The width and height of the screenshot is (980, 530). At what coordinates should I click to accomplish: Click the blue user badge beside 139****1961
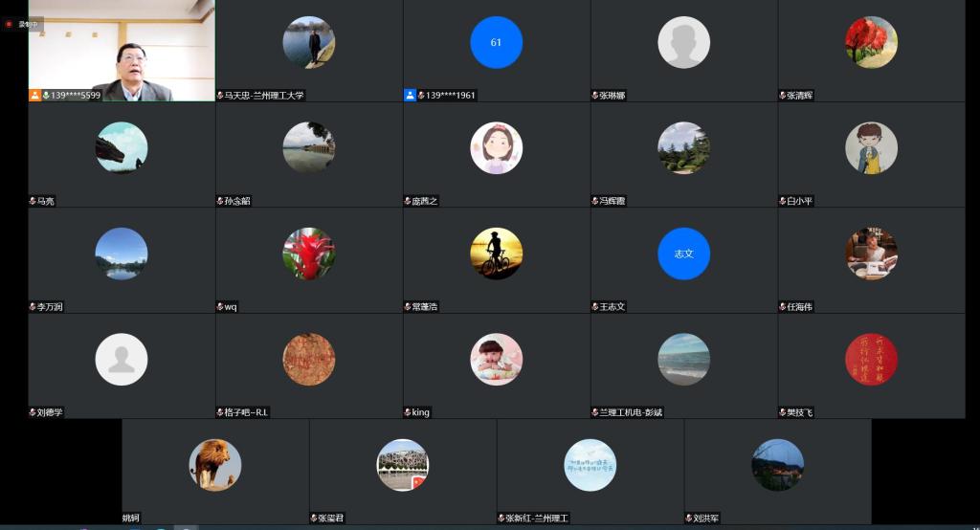(x=410, y=96)
